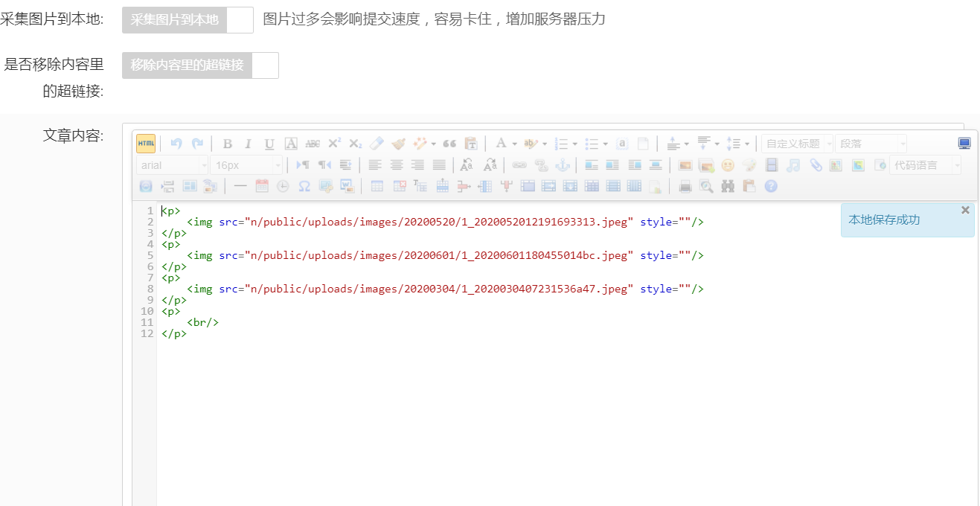980x506 pixels.
Task: Click the insert table icon
Action: point(377,186)
